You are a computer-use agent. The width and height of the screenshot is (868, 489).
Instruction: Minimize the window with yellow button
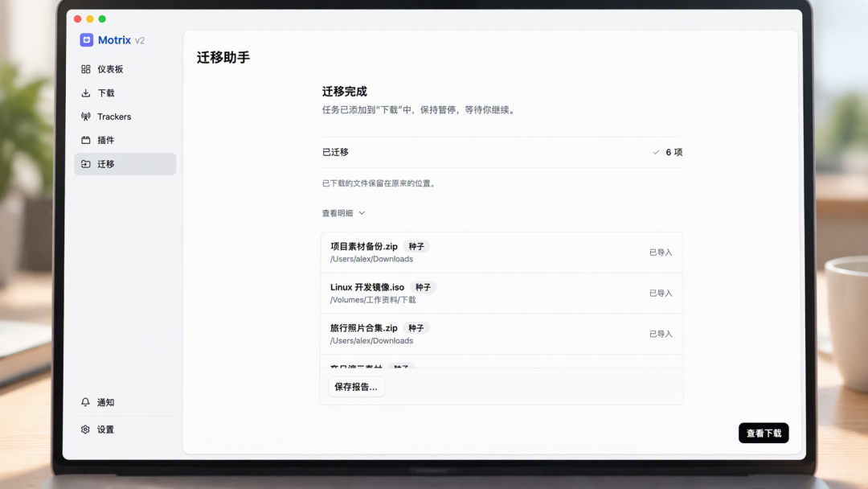coord(90,18)
